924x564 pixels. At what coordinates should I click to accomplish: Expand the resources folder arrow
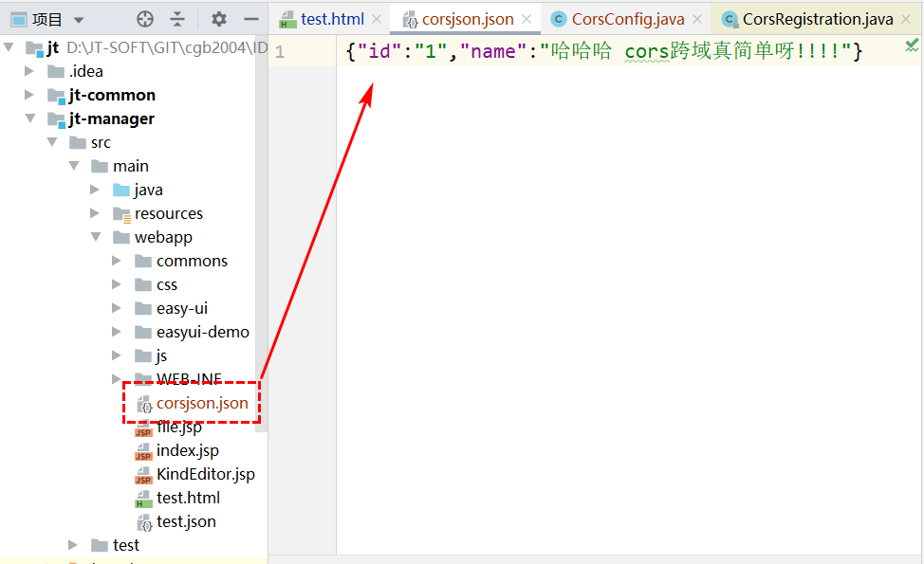[x=94, y=213]
